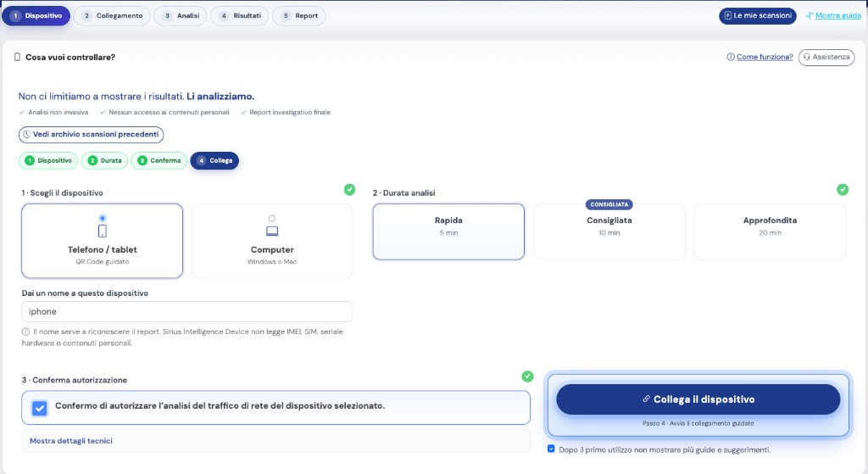Open Le mie scansioni
868x474 pixels.
click(757, 15)
